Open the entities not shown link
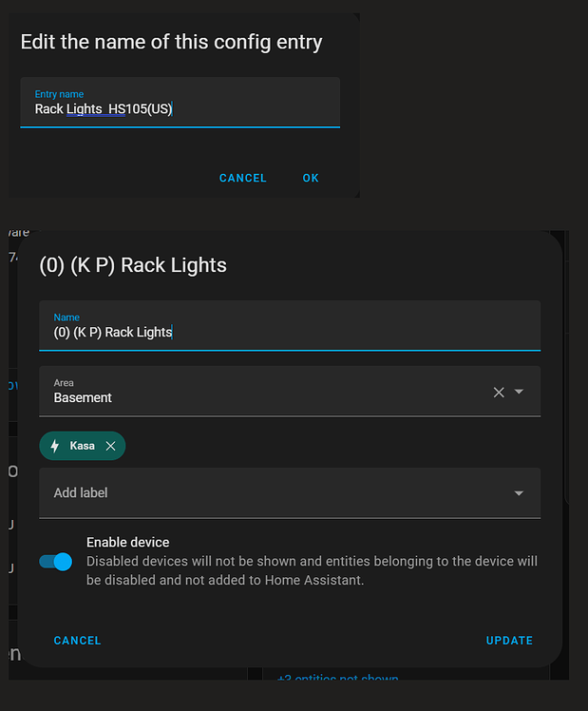The image size is (588, 711). 337,679
